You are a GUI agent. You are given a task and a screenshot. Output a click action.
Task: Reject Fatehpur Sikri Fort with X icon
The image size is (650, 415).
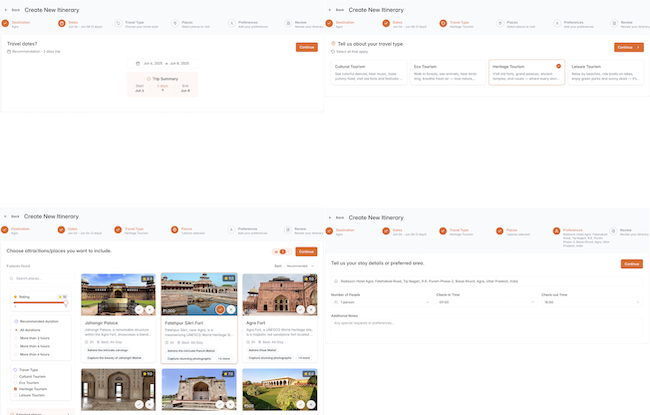pos(230,309)
